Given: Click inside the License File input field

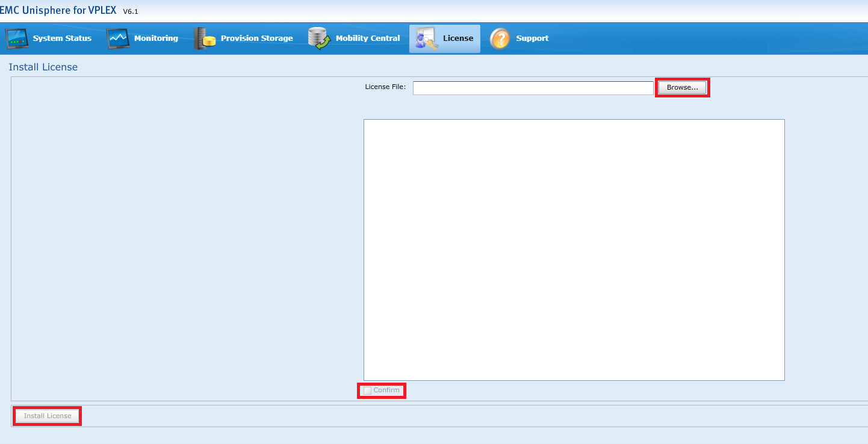Looking at the screenshot, I should pyautogui.click(x=532, y=87).
